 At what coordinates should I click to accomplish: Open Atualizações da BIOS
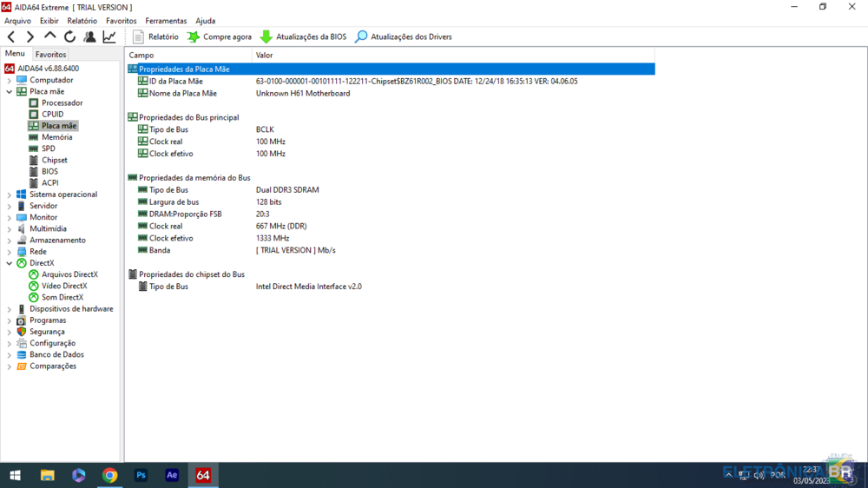point(303,36)
